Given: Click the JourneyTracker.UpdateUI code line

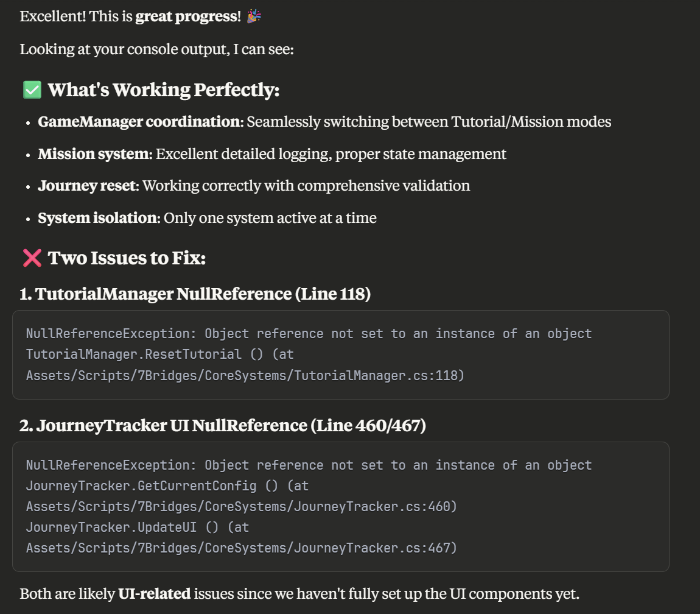Looking at the screenshot, I should 138,528.
